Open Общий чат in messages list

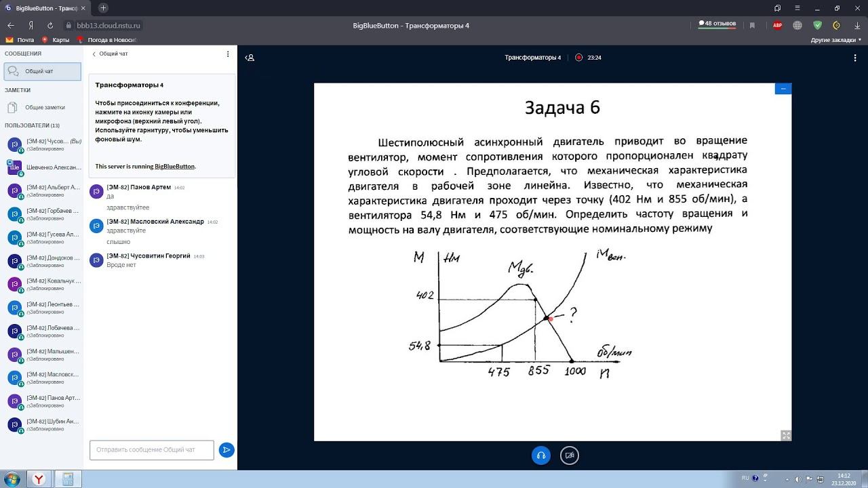42,71
